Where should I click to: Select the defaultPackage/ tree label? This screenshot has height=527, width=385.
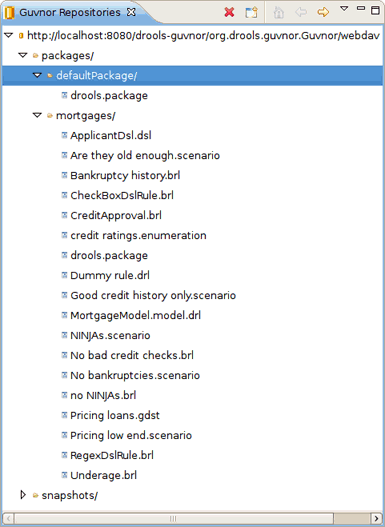pyautogui.click(x=96, y=76)
